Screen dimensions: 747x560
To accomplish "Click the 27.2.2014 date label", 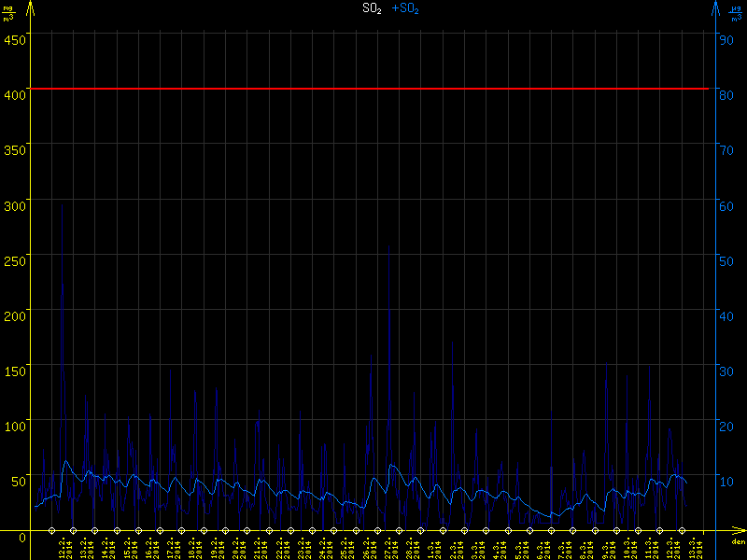I will pyautogui.click(x=390, y=547).
